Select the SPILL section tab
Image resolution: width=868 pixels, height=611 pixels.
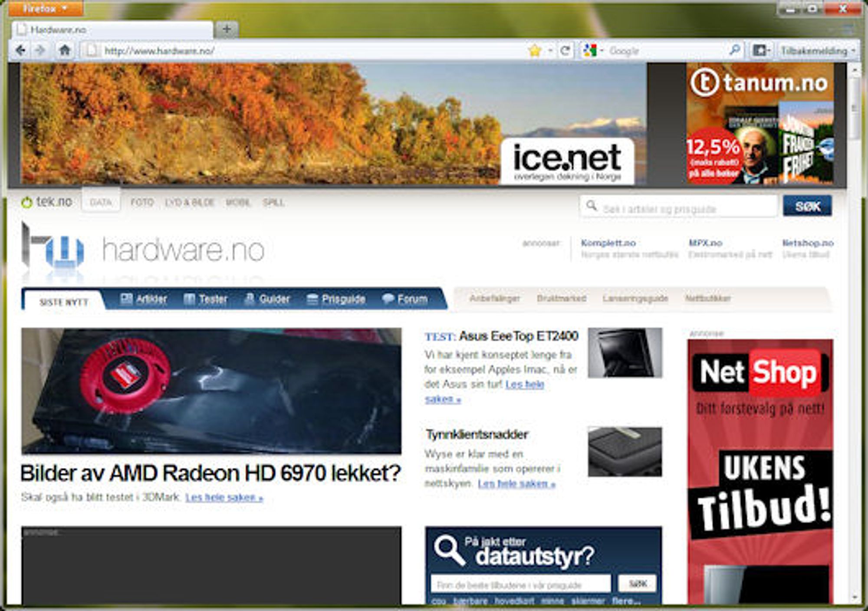click(x=273, y=203)
